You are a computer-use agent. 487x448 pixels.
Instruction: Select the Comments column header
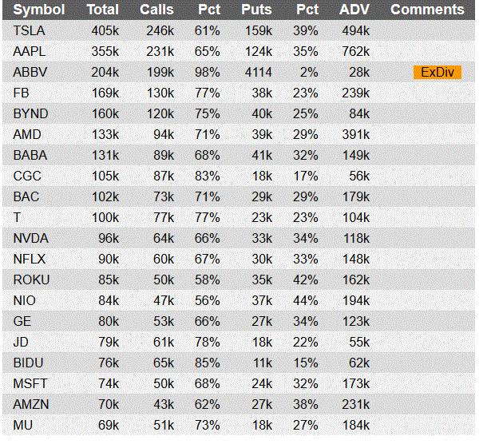click(x=427, y=10)
